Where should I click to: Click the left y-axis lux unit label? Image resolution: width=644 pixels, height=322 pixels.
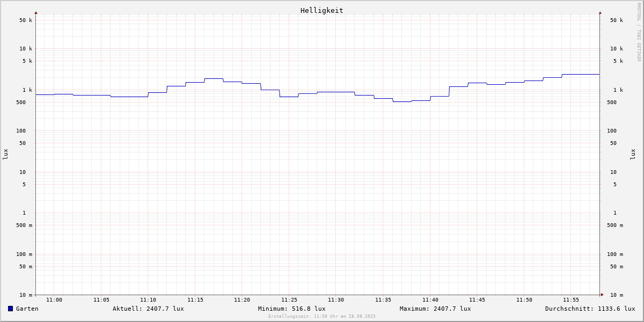point(5,155)
